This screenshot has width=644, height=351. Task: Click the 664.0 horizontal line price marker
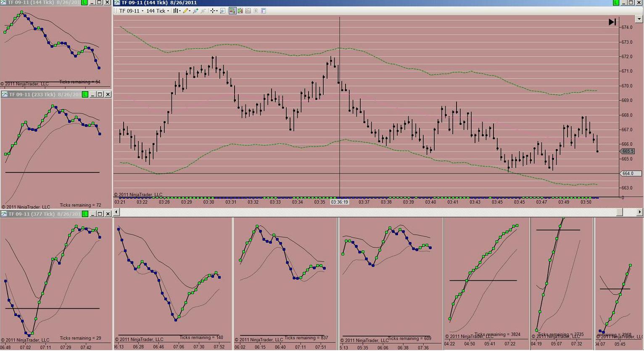click(x=631, y=173)
